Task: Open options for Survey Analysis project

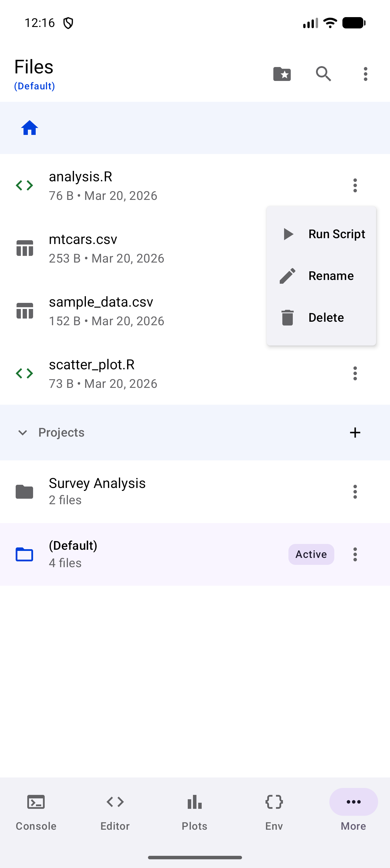Action: click(355, 492)
